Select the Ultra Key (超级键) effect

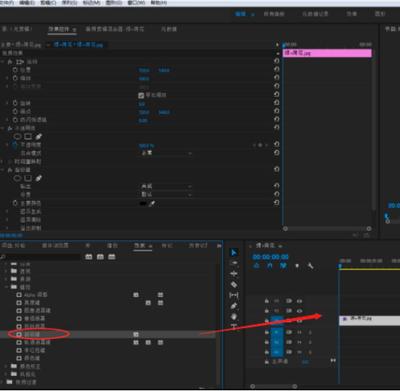32,334
